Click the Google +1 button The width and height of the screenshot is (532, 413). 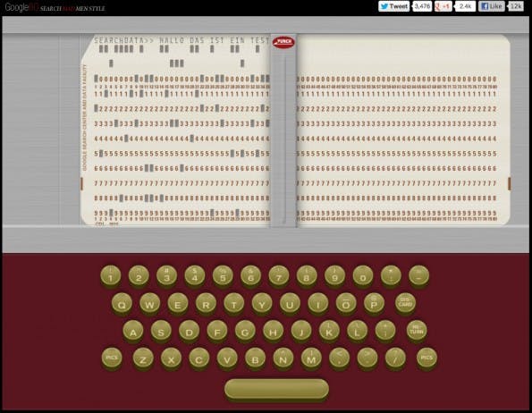coord(443,6)
